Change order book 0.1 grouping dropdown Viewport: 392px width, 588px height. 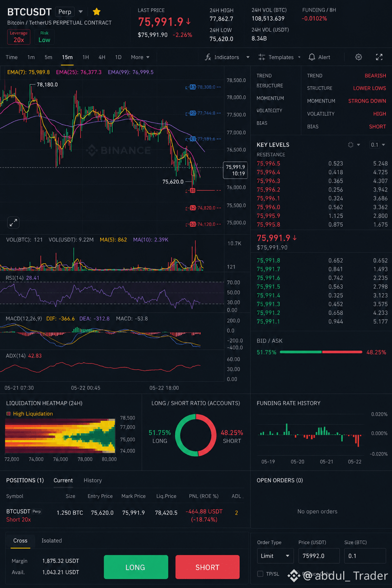[377, 145]
